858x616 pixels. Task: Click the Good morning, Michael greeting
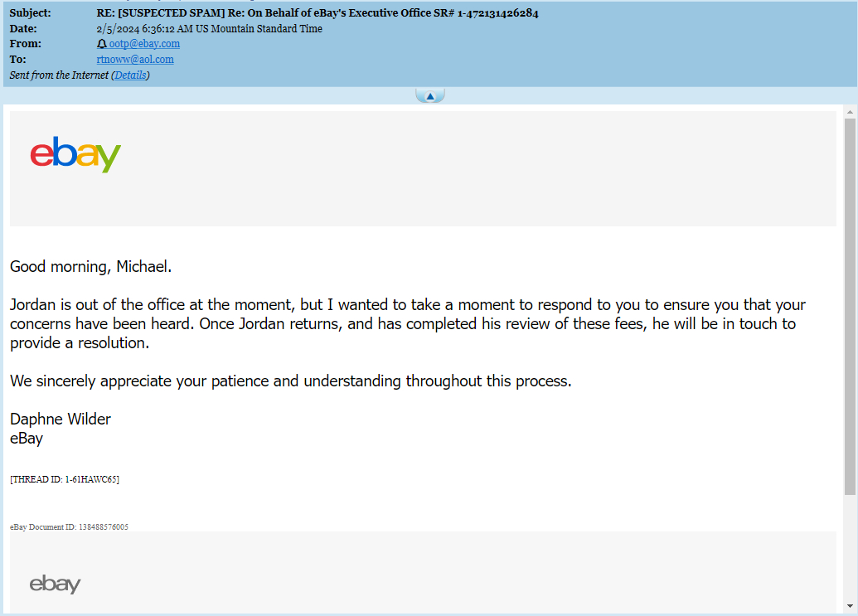coord(91,266)
